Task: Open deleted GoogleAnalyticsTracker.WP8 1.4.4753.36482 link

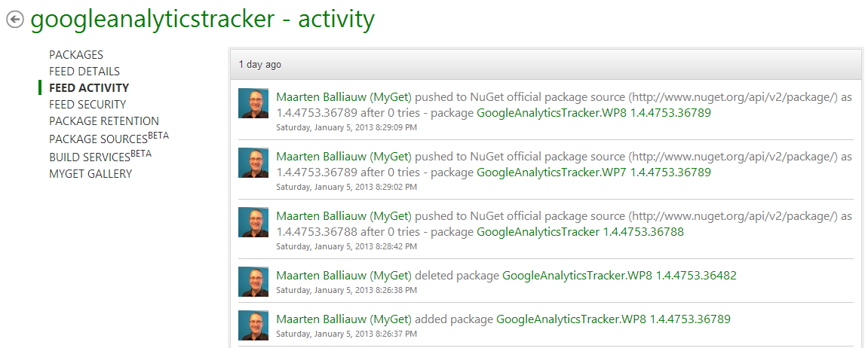Action: pos(619,275)
